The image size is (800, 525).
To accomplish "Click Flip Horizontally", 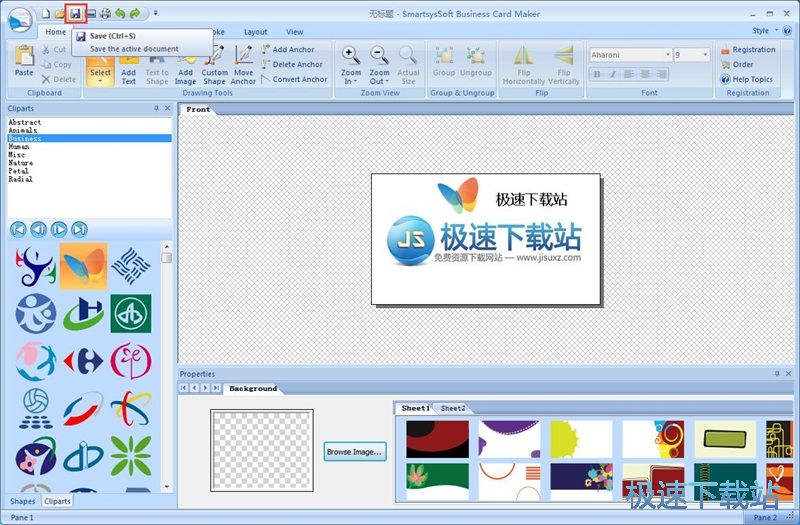I will 523,65.
